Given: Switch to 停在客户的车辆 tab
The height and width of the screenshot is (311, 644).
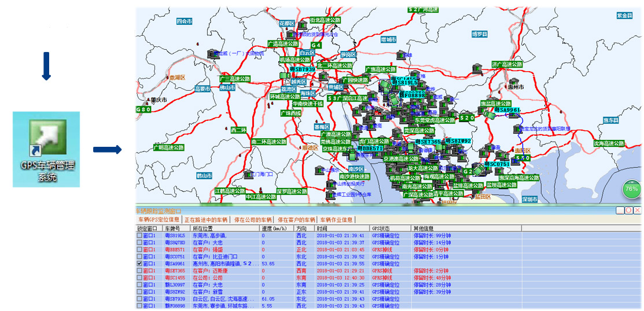Looking at the screenshot, I should click(296, 220).
